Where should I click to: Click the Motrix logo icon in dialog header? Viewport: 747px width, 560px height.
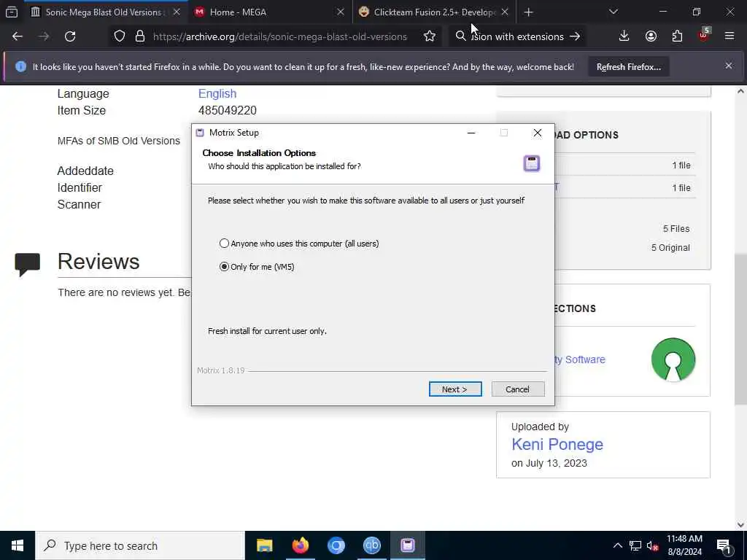pos(532,163)
